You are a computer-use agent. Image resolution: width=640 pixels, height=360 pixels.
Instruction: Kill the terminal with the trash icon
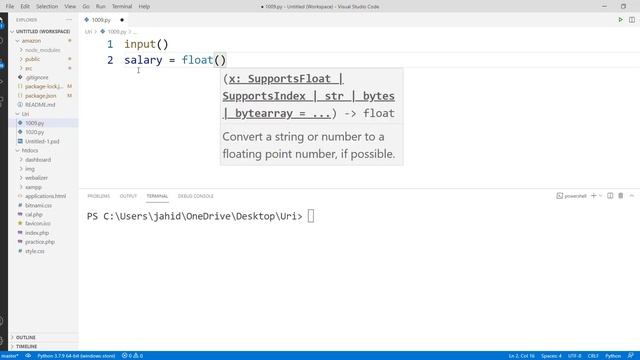click(x=620, y=196)
